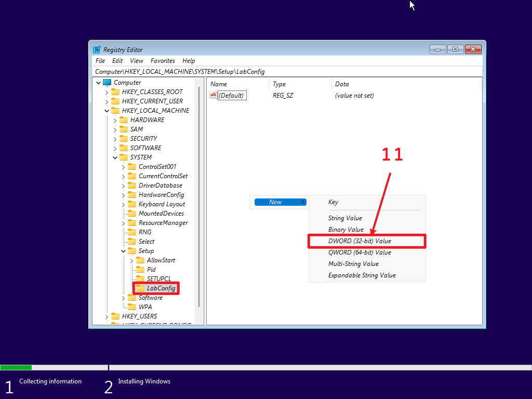The width and height of the screenshot is (532, 399).
Task: Open the Edit menu
Action: [117, 61]
